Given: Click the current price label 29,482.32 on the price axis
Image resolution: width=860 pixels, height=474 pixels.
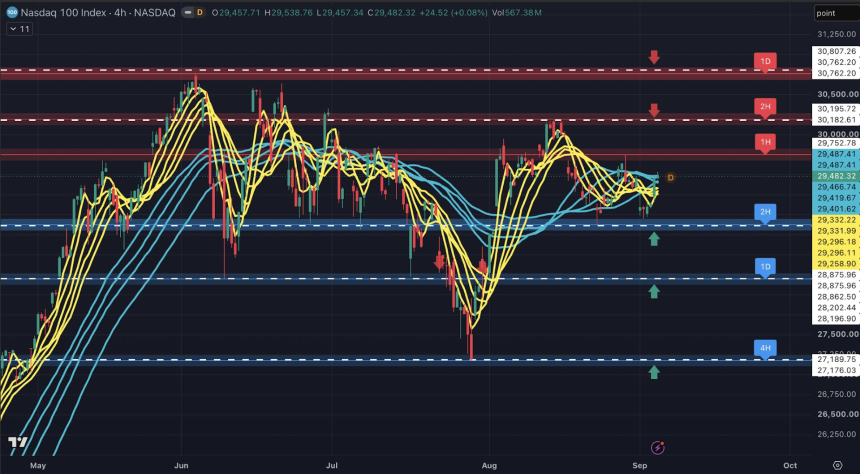Looking at the screenshot, I should pos(835,176).
